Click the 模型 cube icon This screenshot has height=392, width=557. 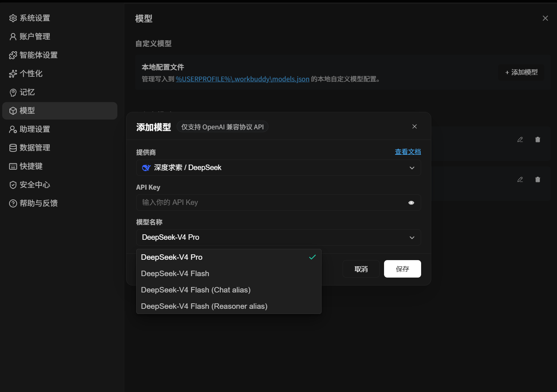coord(13,111)
